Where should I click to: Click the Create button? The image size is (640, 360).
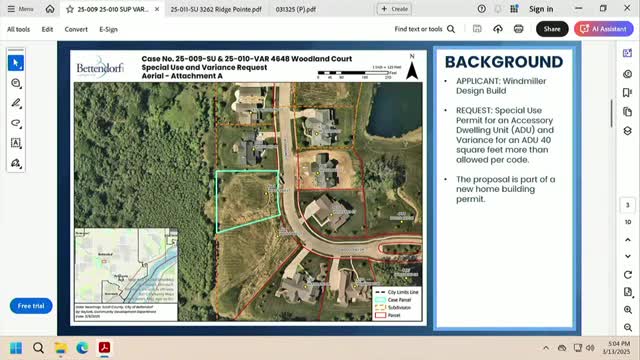tap(394, 9)
